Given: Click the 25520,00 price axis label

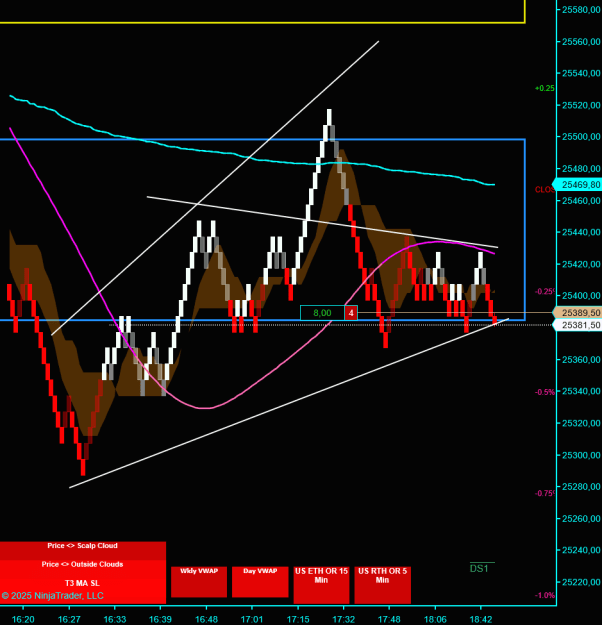Looking at the screenshot, I should 581,105.
